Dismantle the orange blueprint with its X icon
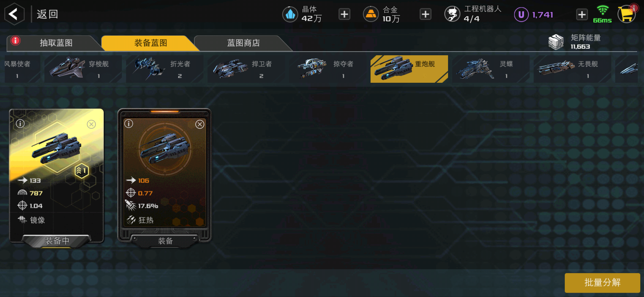 tap(200, 124)
